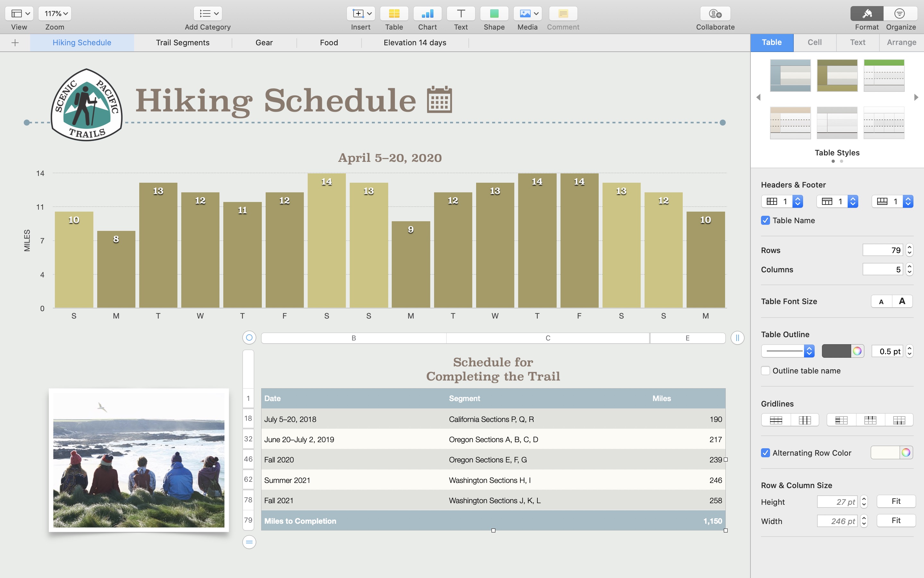Toggle body column vertical gridlines
Screen dimensions: 924x578
coord(805,420)
